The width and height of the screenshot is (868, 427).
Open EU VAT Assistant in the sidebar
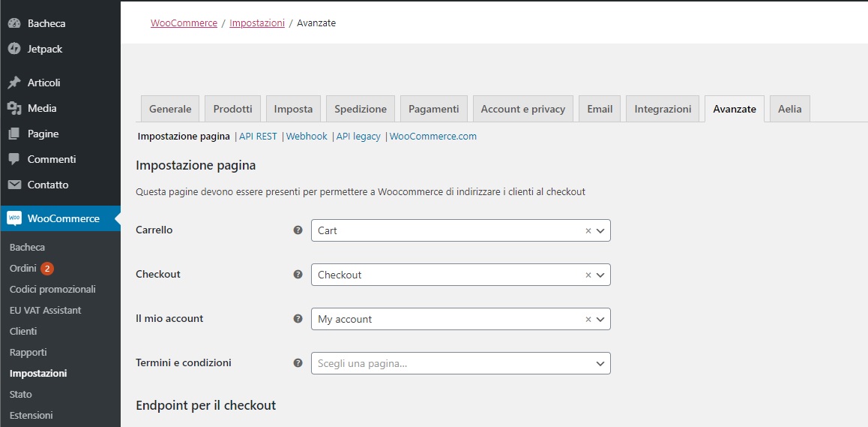pos(46,311)
